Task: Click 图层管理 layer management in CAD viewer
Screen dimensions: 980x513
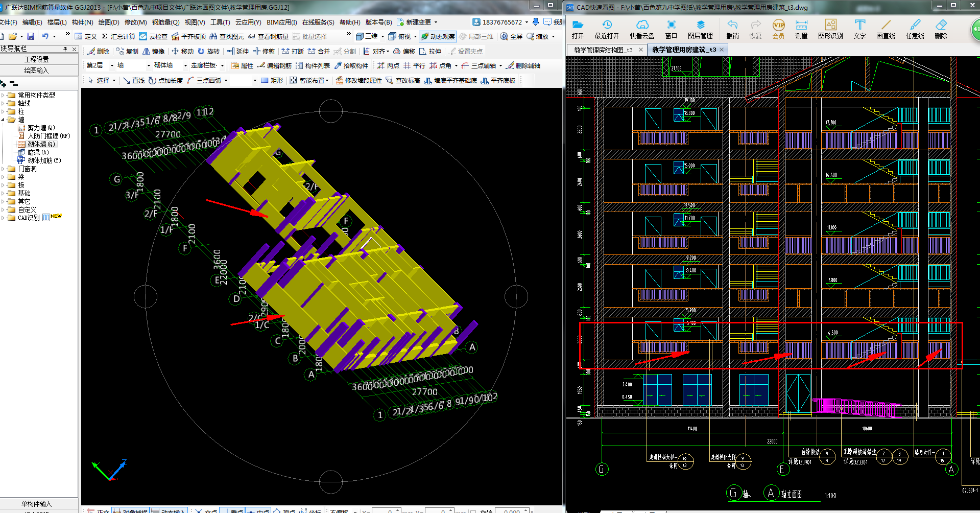Action: click(x=700, y=29)
